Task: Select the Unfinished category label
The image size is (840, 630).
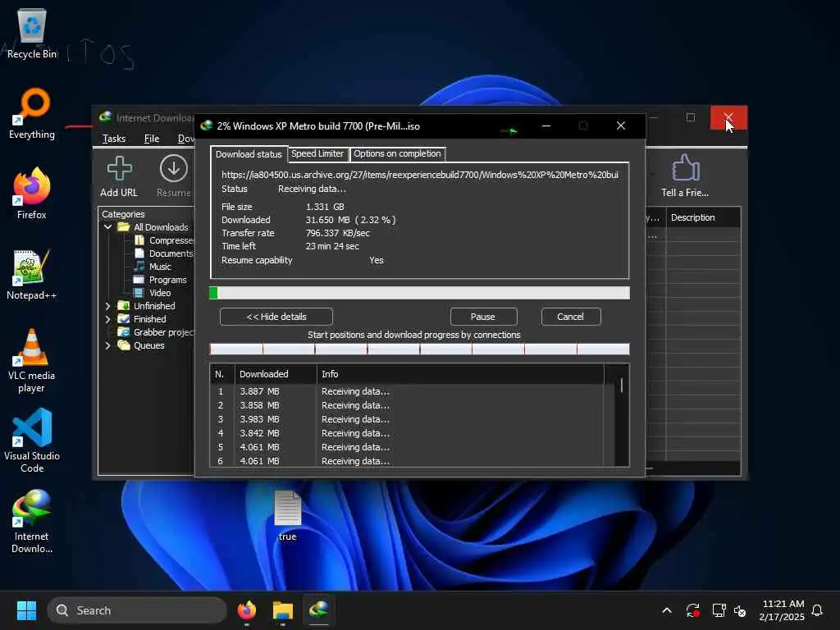Action: pos(154,306)
